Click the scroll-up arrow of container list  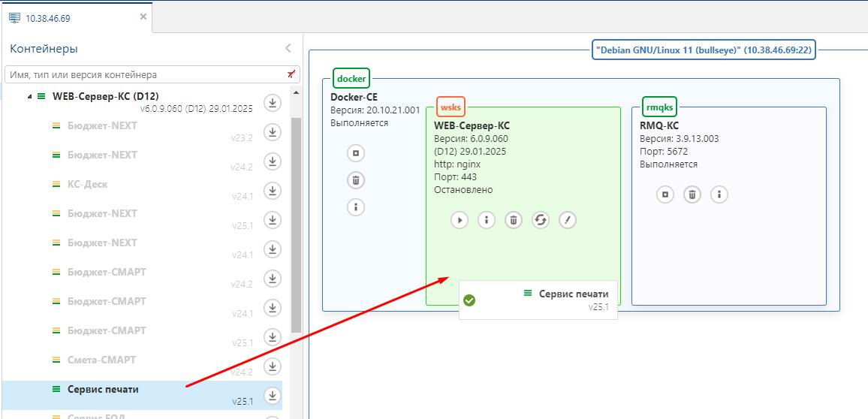(296, 92)
